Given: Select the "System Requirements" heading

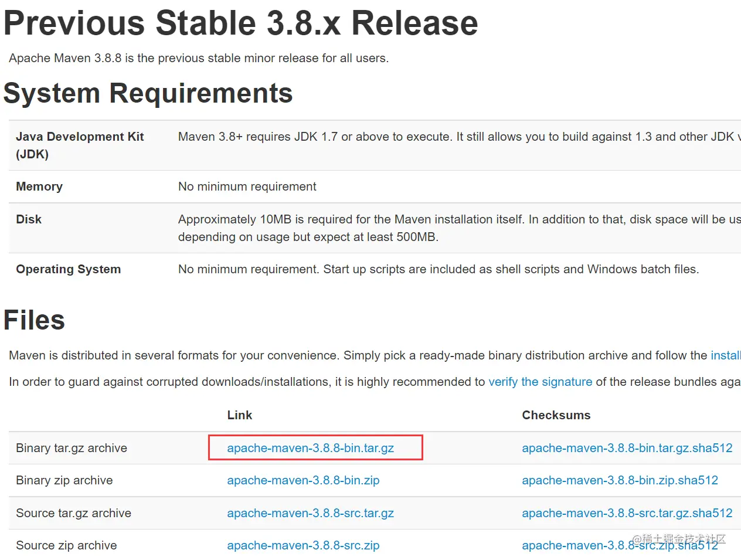Looking at the screenshot, I should click(148, 93).
